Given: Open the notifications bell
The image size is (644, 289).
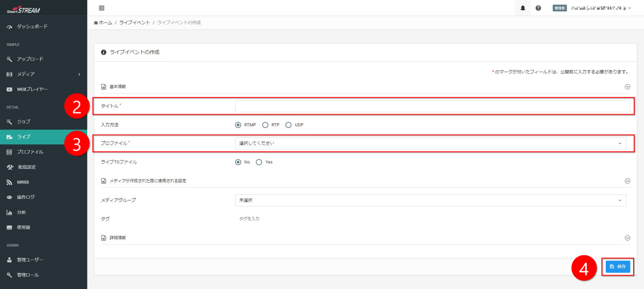Looking at the screenshot, I should (x=522, y=8).
